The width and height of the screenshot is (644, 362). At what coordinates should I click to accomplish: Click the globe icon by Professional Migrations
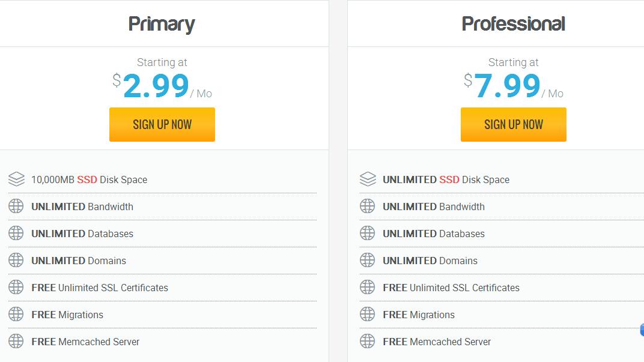(368, 315)
